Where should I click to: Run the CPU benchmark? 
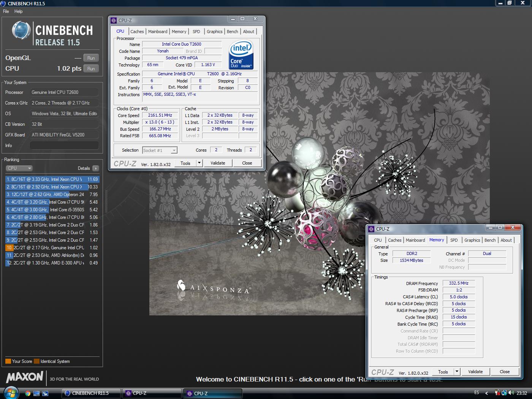coord(91,68)
